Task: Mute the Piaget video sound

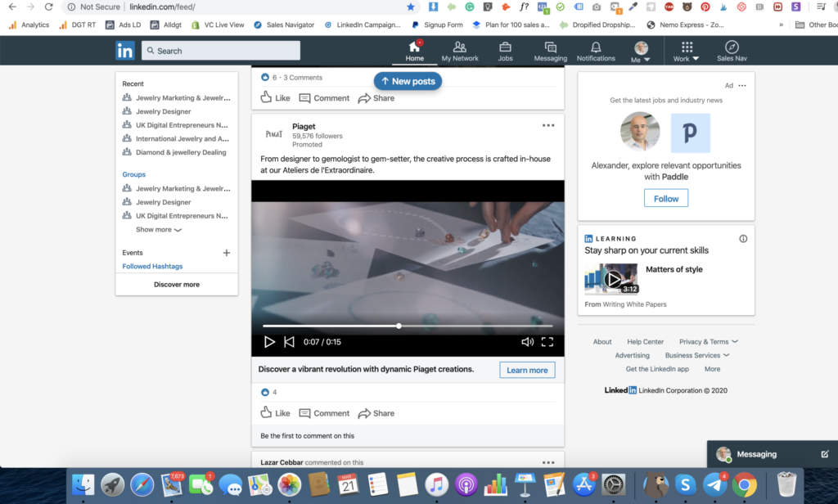Action: 528,342
